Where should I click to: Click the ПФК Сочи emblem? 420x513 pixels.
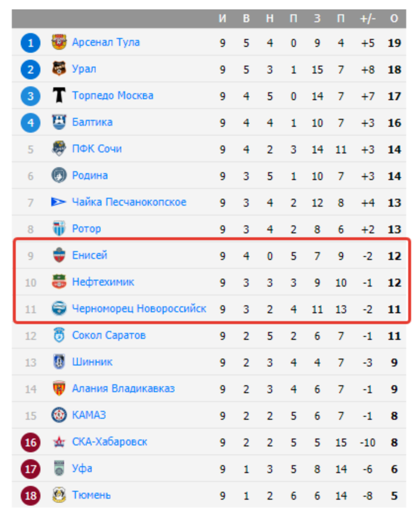pyautogui.click(x=59, y=149)
